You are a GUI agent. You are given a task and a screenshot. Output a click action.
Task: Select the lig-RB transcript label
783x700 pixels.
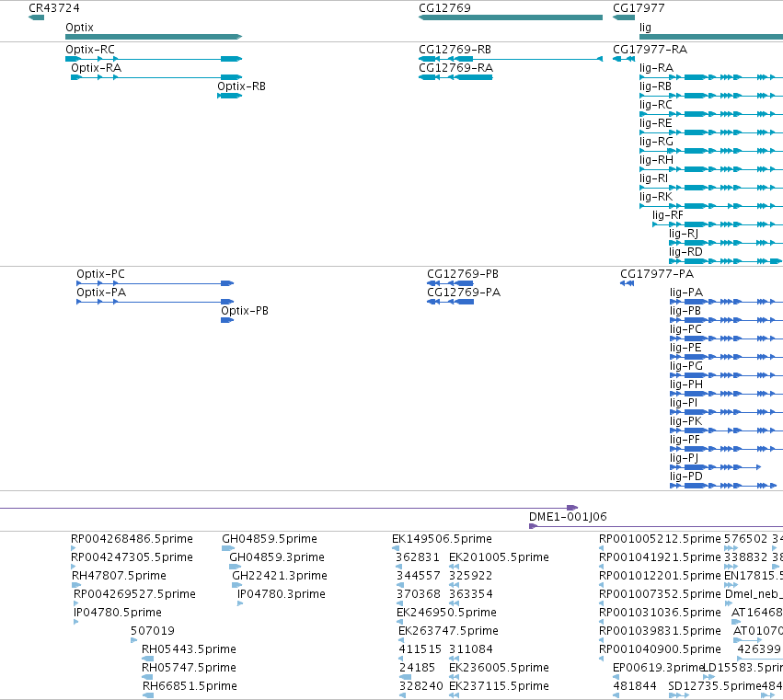(655, 86)
